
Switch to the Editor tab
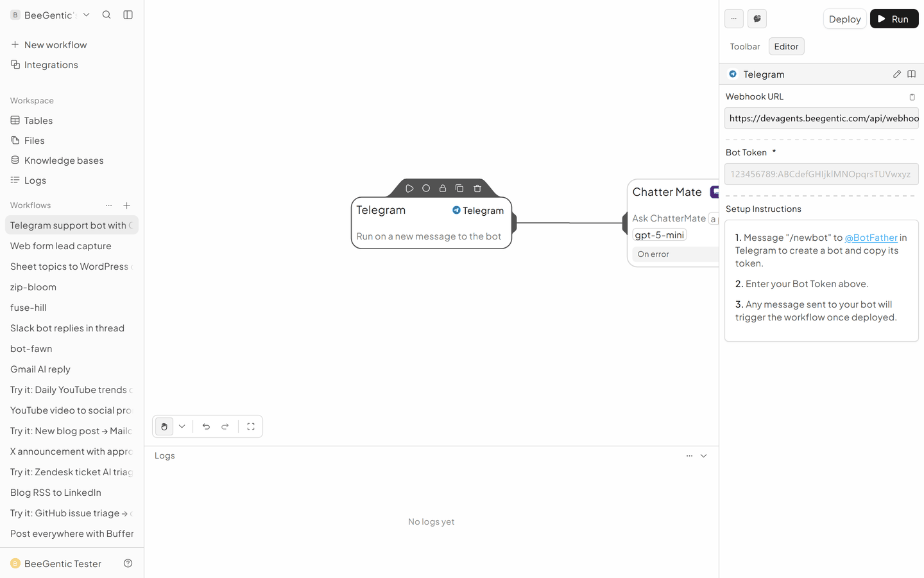pos(786,46)
